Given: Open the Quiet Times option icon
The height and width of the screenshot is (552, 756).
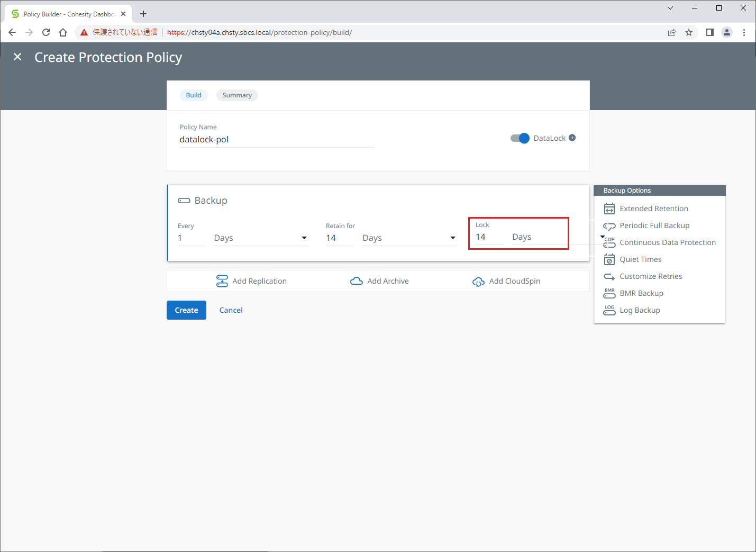Looking at the screenshot, I should 609,259.
